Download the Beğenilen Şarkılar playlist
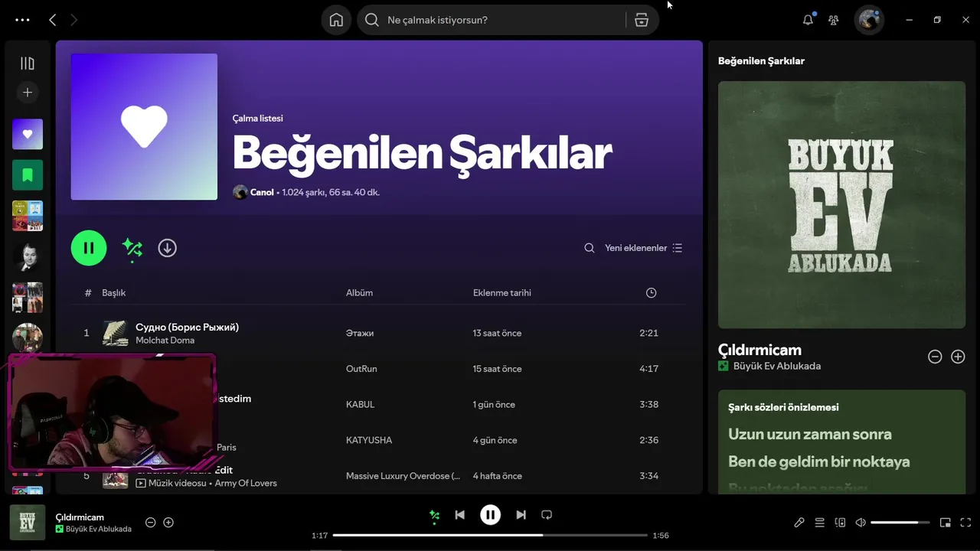This screenshot has width=980, height=551. tap(167, 248)
